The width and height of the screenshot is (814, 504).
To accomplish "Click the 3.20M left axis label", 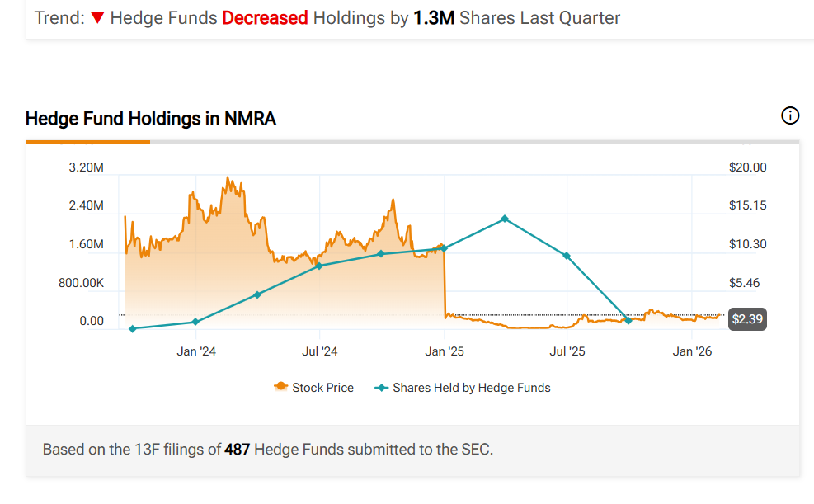I will tap(87, 167).
